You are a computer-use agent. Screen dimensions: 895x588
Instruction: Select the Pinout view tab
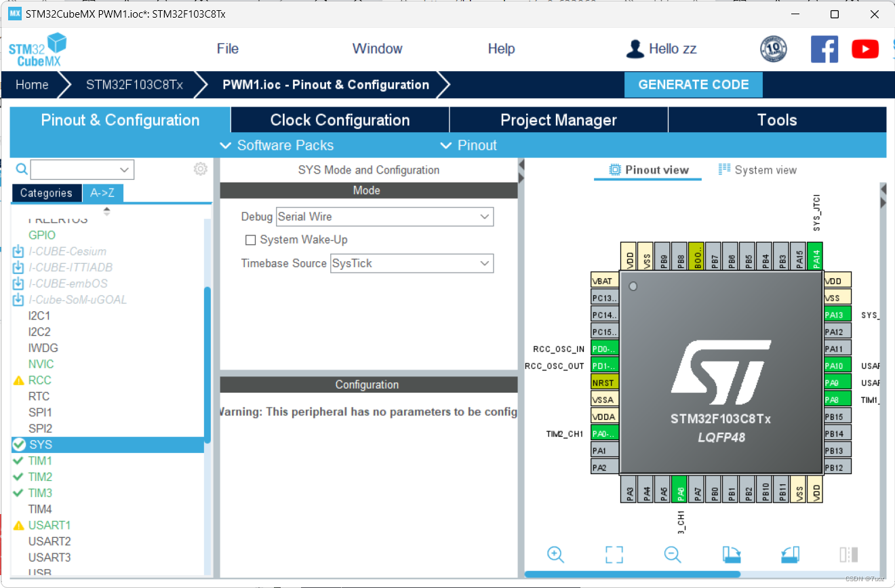tap(649, 170)
